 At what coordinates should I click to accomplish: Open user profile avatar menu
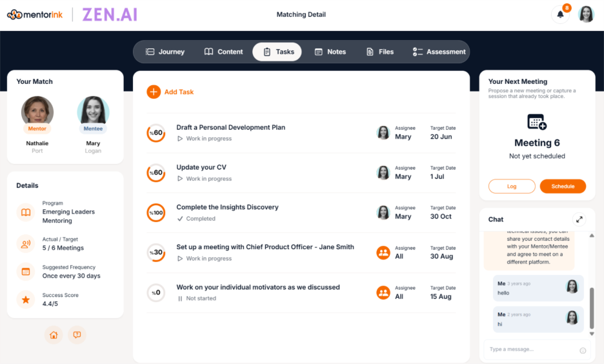point(586,15)
